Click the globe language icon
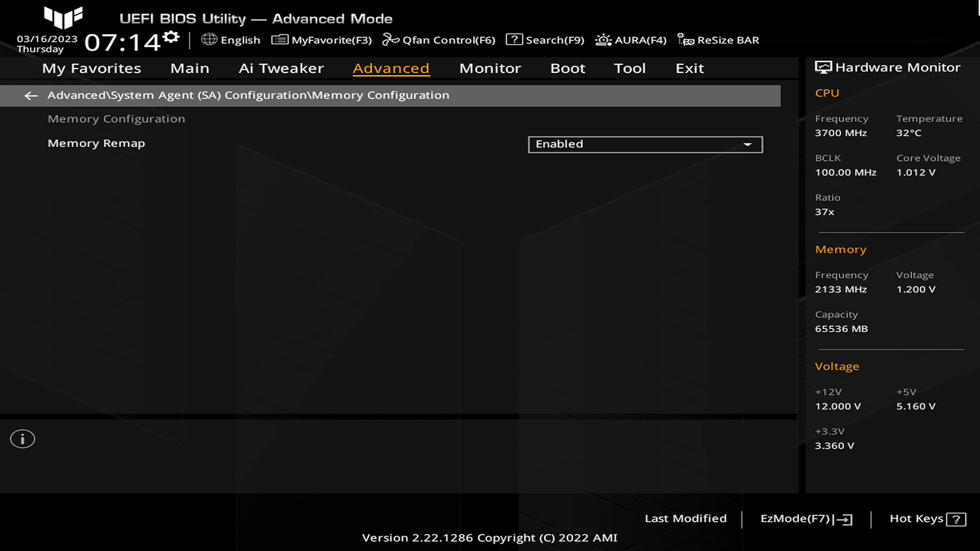Image resolution: width=980 pixels, height=551 pixels. (x=209, y=39)
